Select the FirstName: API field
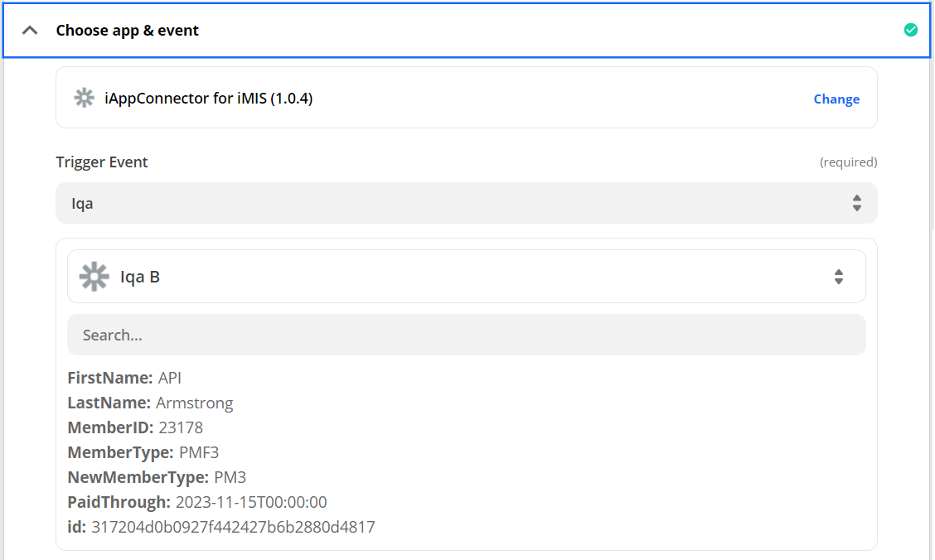This screenshot has width=935, height=560. [124, 379]
